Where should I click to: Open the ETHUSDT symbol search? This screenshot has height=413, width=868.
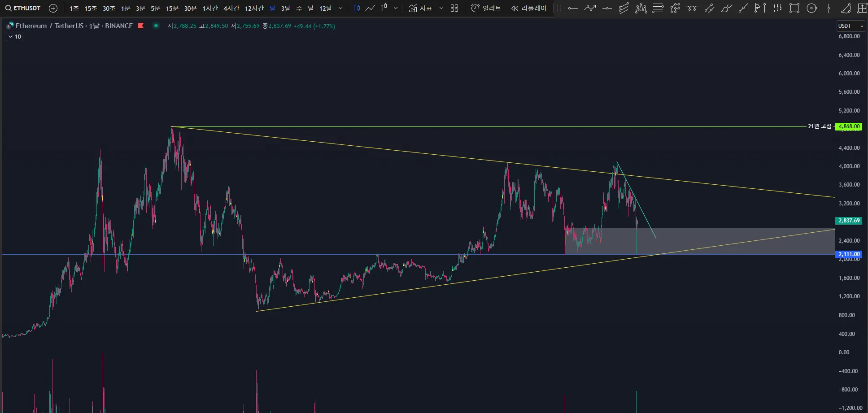click(x=23, y=8)
